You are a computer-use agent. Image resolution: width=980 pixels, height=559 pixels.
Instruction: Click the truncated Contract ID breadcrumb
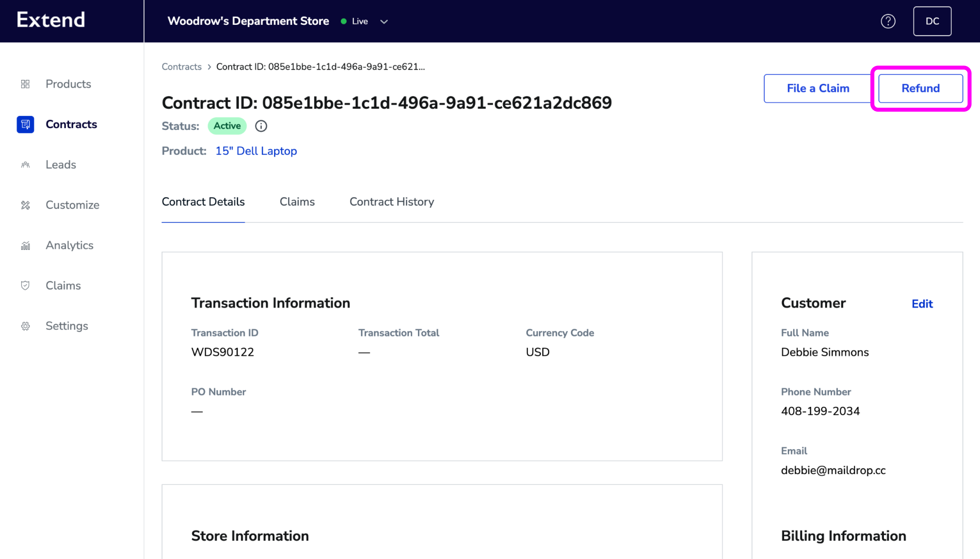click(x=320, y=67)
